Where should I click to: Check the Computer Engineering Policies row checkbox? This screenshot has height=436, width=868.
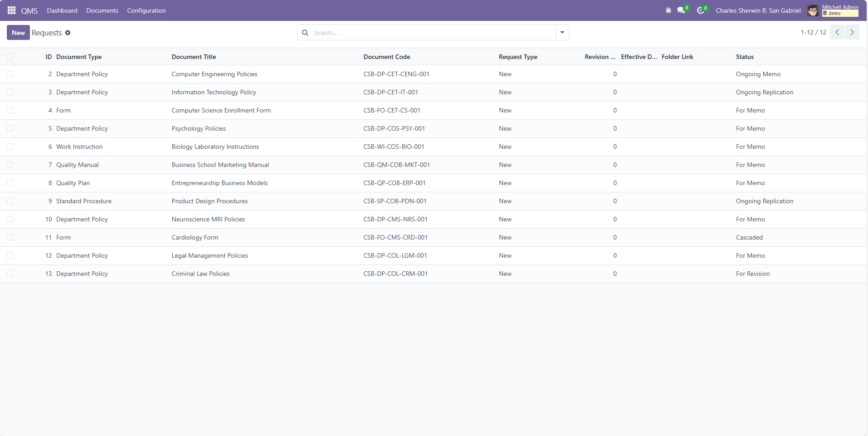10,74
